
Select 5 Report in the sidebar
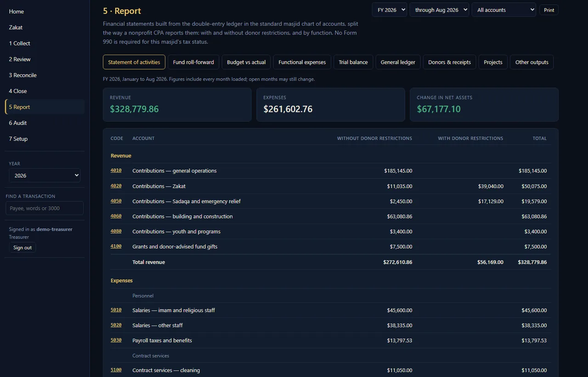[45, 107]
